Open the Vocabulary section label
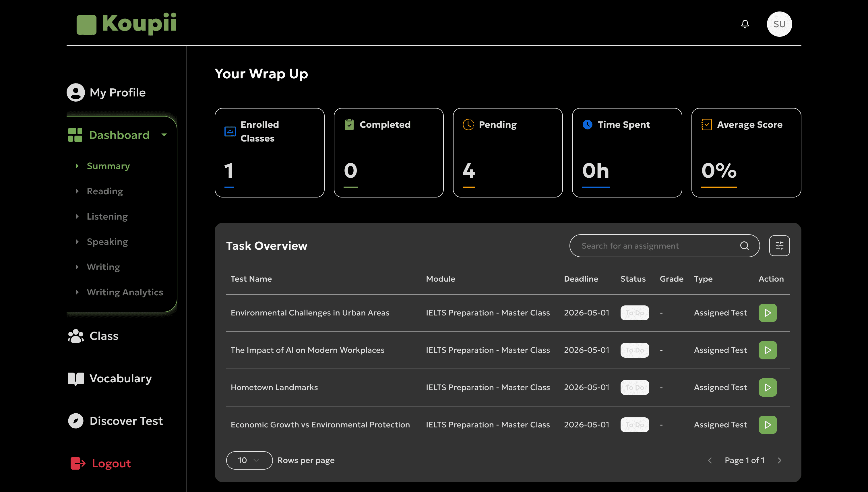The image size is (868, 492). tap(121, 378)
